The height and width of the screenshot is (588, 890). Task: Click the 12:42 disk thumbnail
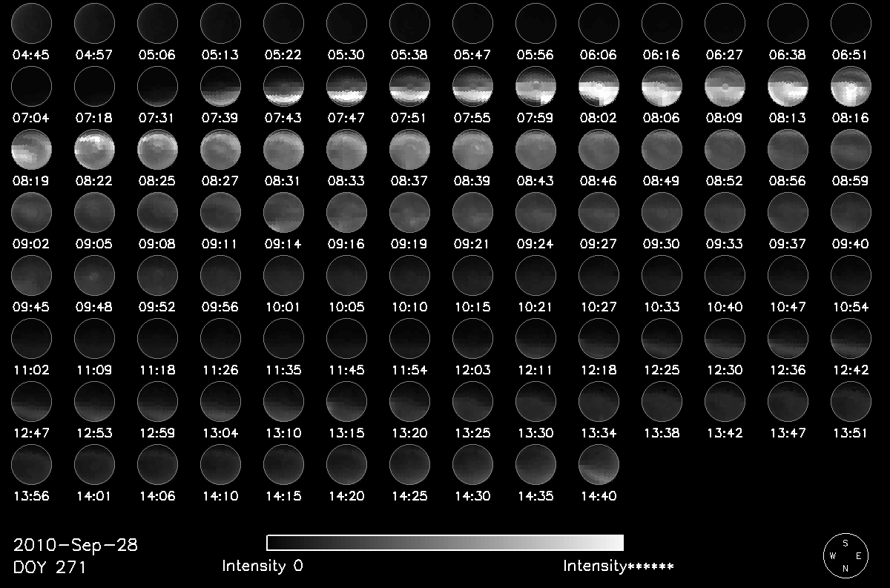point(851,339)
